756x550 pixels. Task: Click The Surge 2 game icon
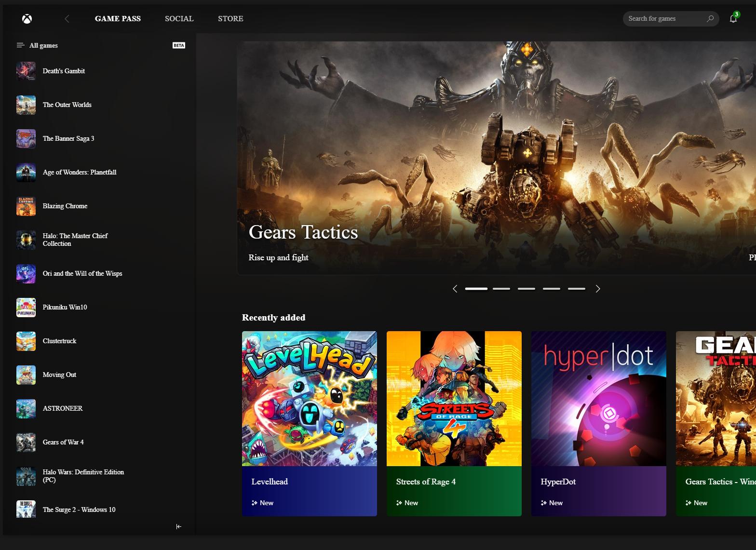coord(26,509)
